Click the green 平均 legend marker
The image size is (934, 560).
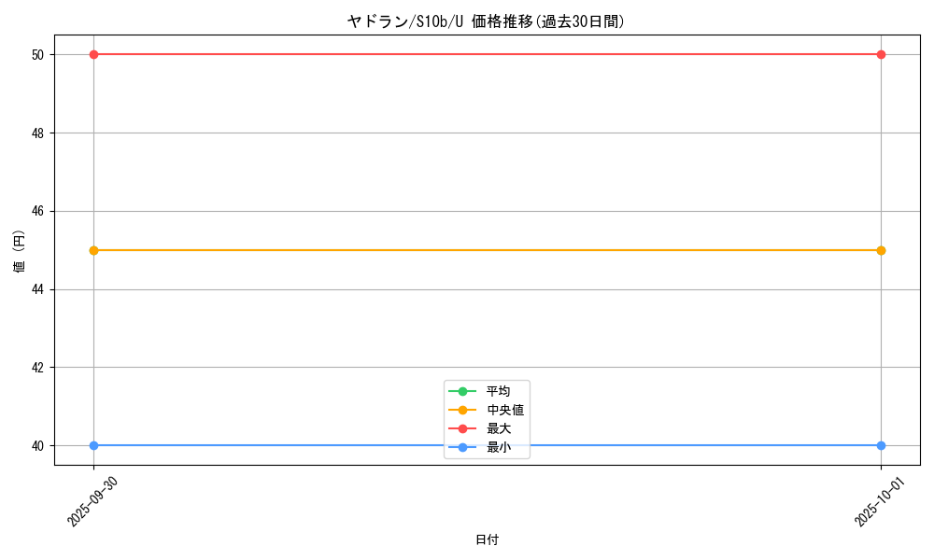tap(462, 391)
